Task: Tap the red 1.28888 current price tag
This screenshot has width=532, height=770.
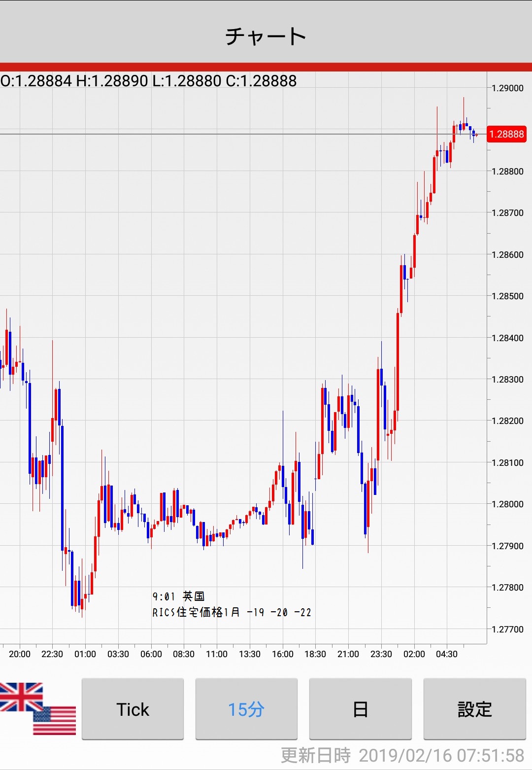Action: [x=506, y=134]
